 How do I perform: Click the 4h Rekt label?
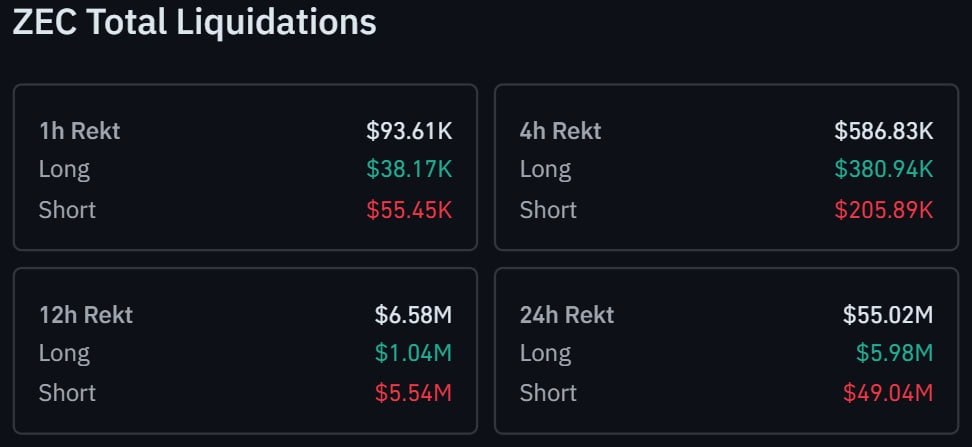560,131
